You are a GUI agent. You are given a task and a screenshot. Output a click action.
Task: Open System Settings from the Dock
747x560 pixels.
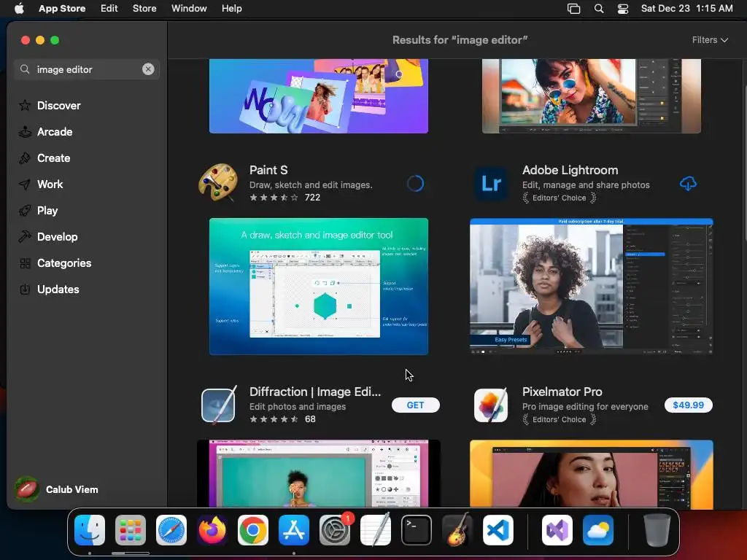tap(334, 530)
